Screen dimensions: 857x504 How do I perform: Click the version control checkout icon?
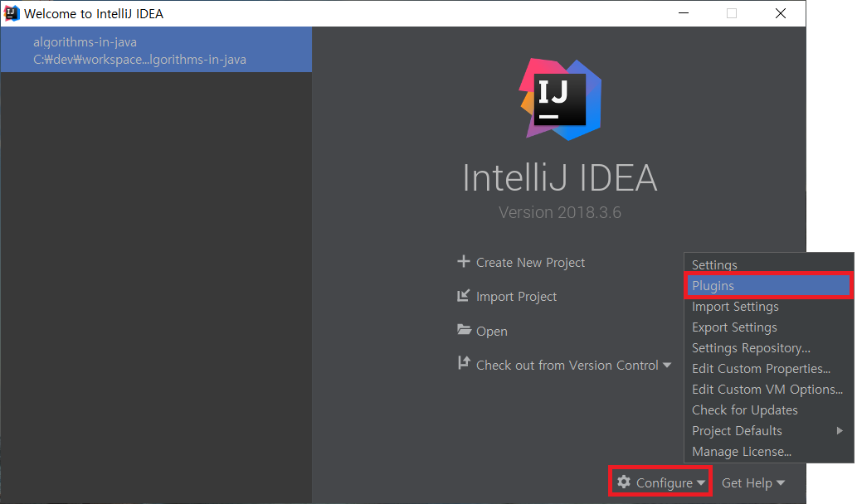click(464, 363)
